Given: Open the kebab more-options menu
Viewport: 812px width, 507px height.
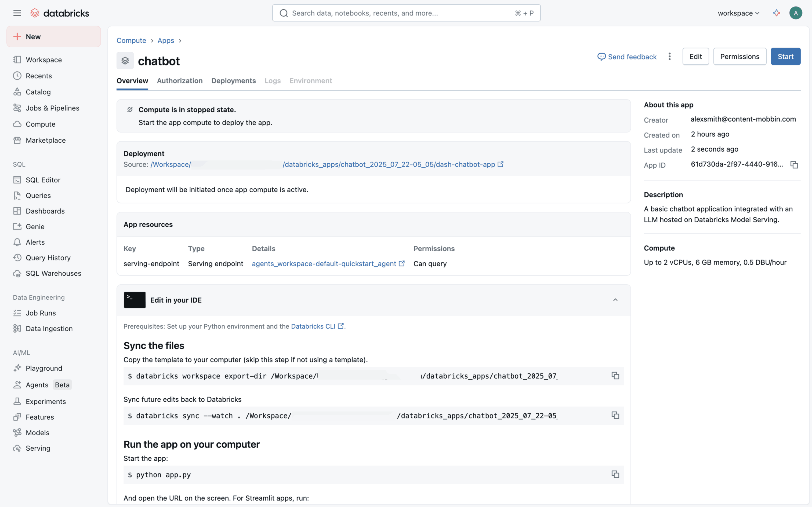Looking at the screenshot, I should coord(669,56).
